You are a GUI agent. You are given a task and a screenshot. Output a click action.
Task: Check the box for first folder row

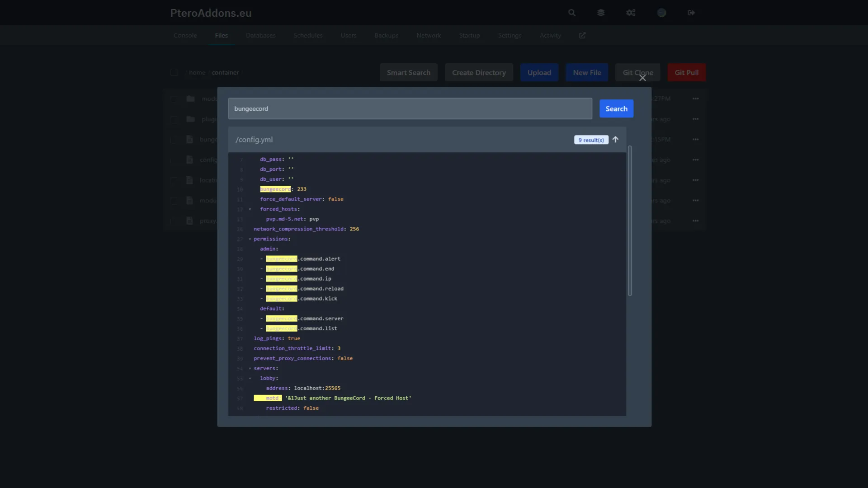(x=174, y=99)
